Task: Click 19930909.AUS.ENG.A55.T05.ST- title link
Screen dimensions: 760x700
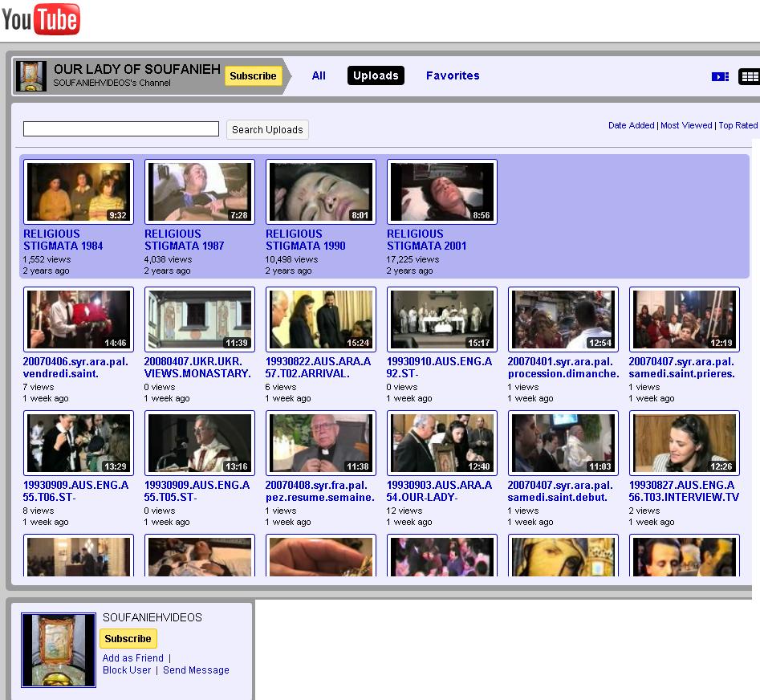Action: [197, 491]
